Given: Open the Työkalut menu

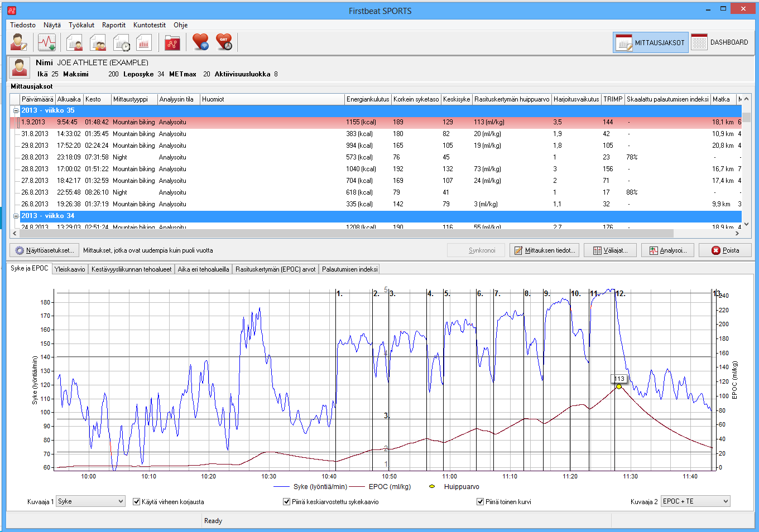Looking at the screenshot, I should 81,25.
